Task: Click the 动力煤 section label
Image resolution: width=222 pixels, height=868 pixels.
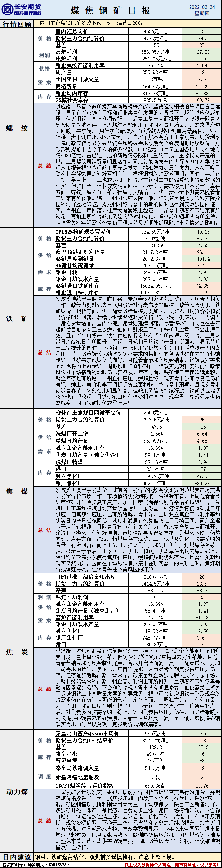Action: click(17, 791)
